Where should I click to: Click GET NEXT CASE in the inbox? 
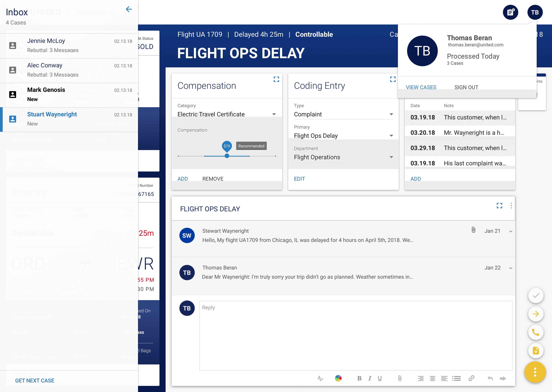click(34, 380)
